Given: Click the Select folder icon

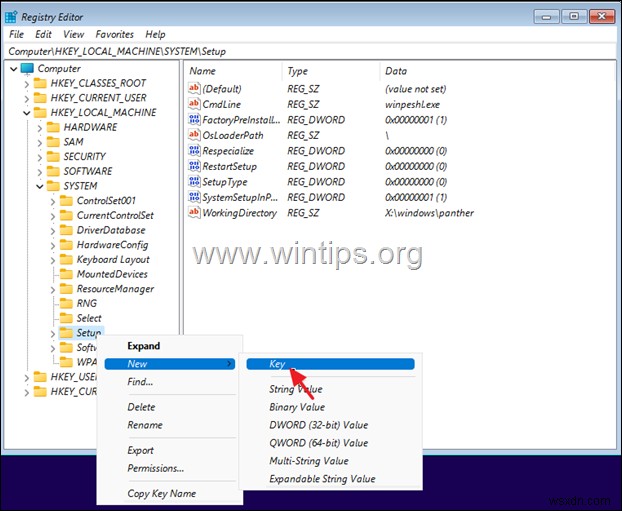Looking at the screenshot, I should tap(66, 318).
